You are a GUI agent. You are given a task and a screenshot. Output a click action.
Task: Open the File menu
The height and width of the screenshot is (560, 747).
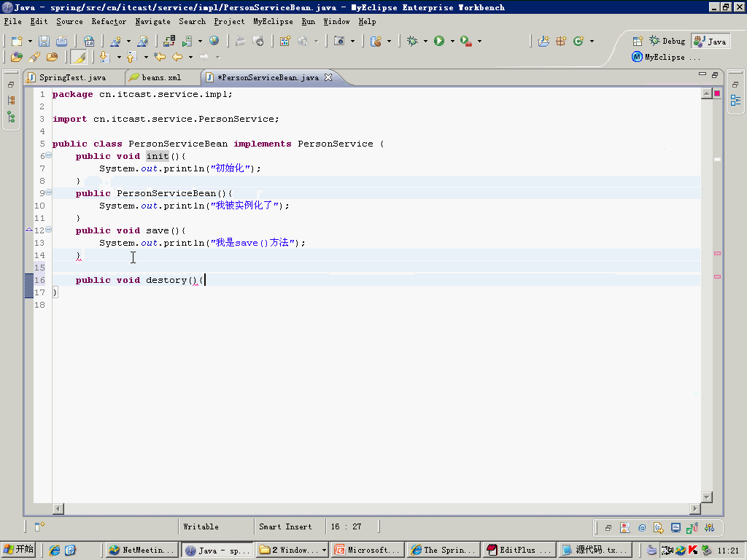click(x=13, y=21)
